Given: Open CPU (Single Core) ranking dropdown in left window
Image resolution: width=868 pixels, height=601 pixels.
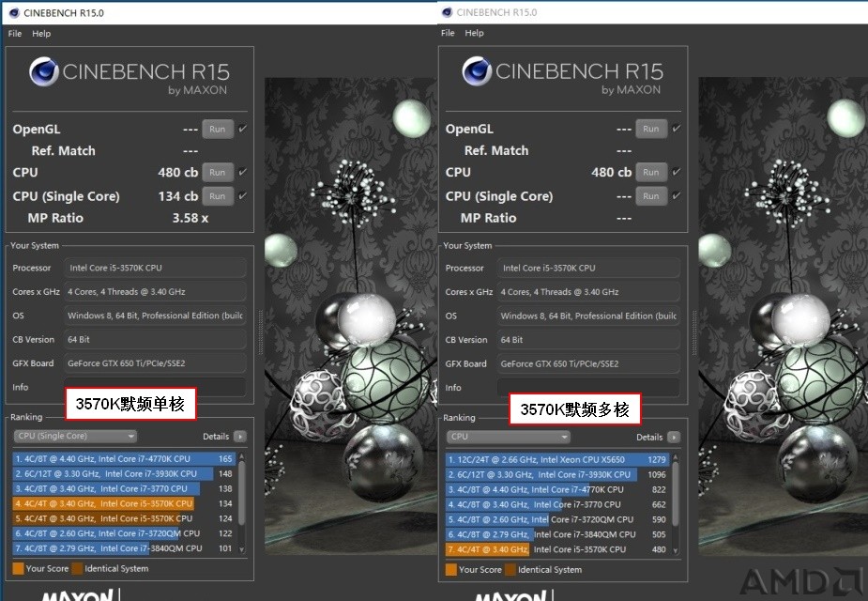Looking at the screenshot, I should pyautogui.click(x=75, y=436).
